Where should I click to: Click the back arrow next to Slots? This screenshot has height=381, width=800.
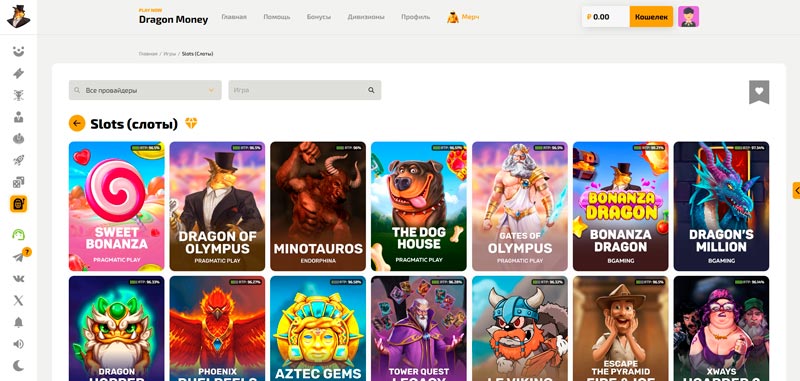pos(77,123)
